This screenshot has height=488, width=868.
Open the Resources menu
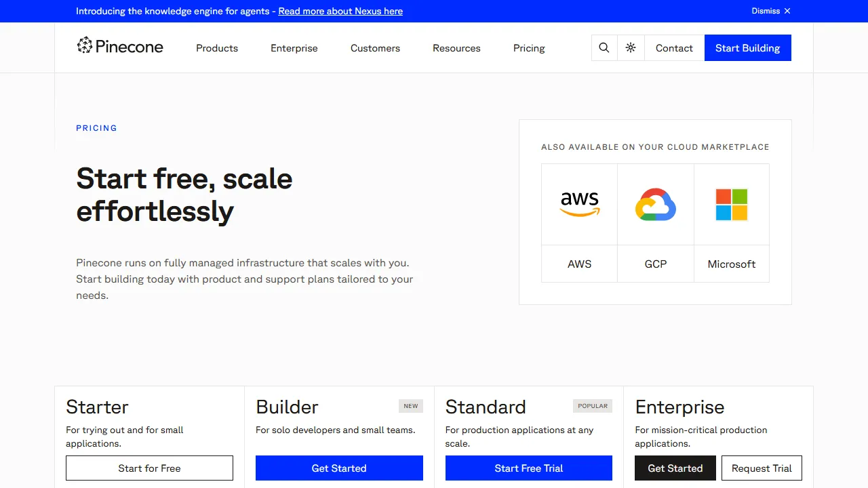pos(456,48)
